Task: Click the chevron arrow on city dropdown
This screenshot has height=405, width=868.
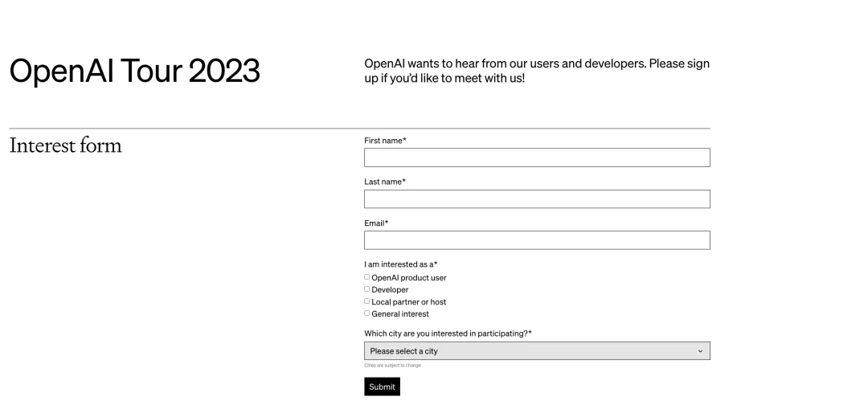Action: tap(700, 351)
